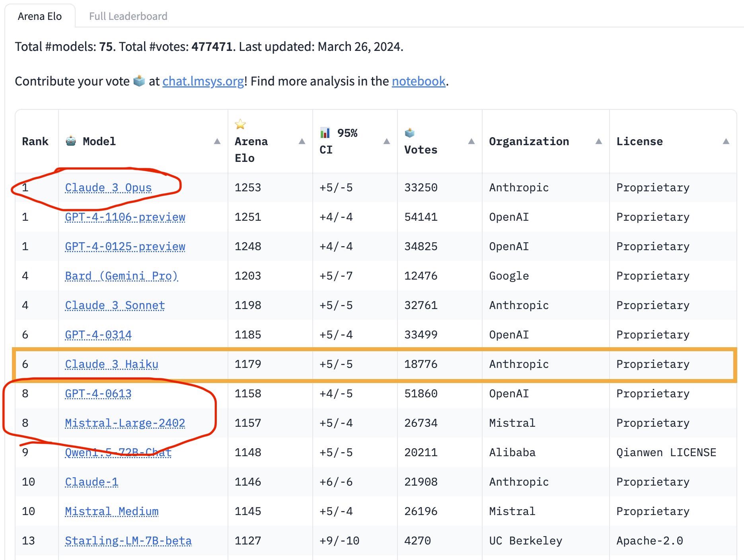Select Arena Elo value 1251

point(248,217)
